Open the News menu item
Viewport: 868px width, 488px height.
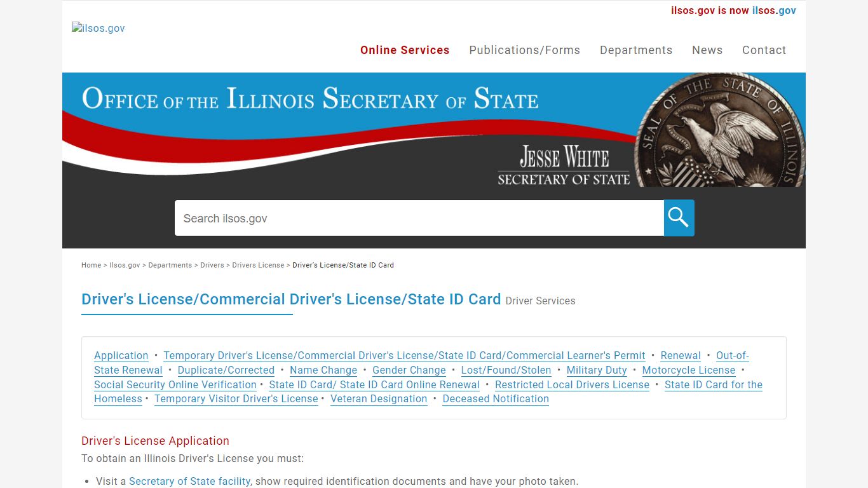click(707, 50)
